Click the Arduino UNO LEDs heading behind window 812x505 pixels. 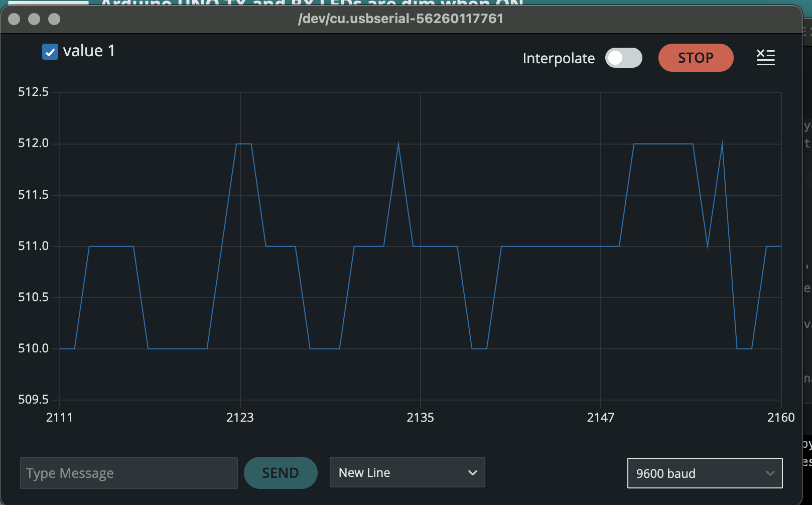tap(311, 4)
